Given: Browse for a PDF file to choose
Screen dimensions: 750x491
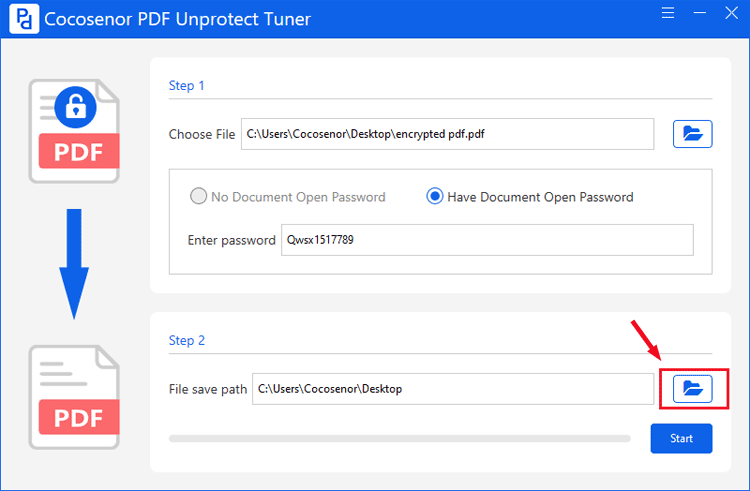Looking at the screenshot, I should tap(692, 134).
